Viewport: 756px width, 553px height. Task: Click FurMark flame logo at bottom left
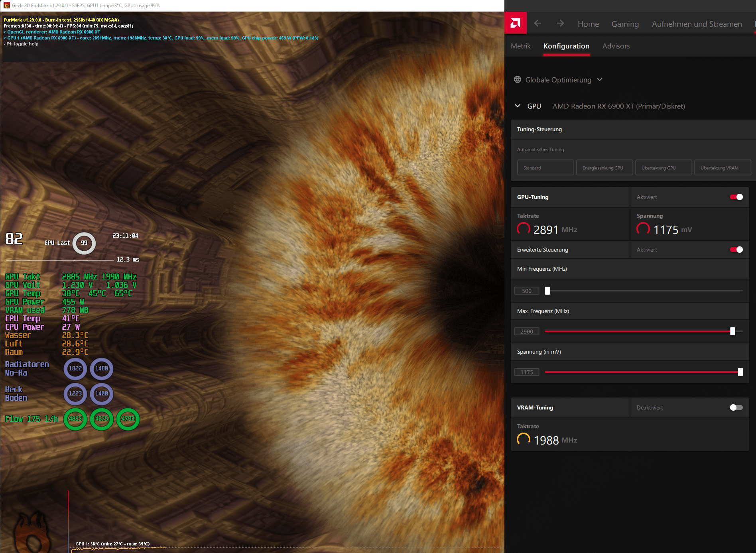point(33,533)
